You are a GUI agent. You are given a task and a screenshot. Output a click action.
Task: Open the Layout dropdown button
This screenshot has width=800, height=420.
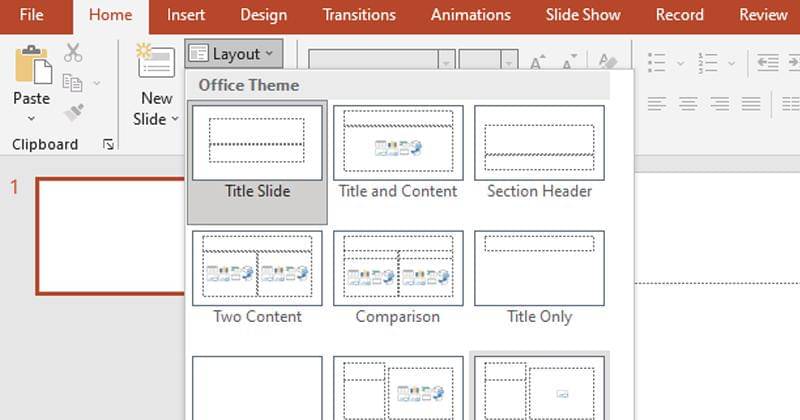(233, 54)
